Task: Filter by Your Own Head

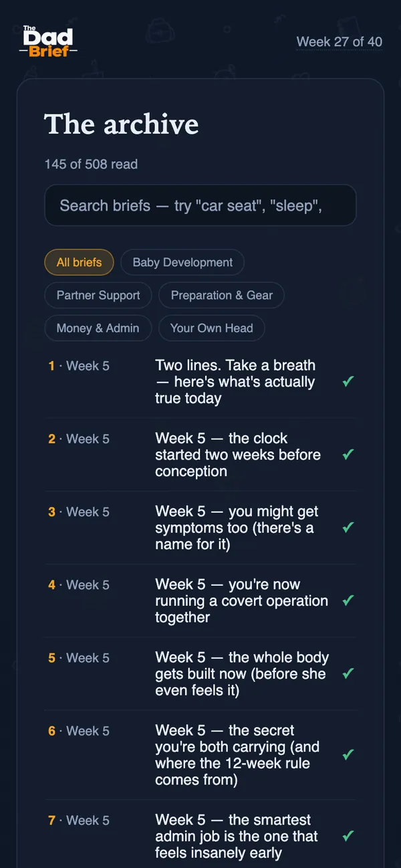Action: point(211,328)
